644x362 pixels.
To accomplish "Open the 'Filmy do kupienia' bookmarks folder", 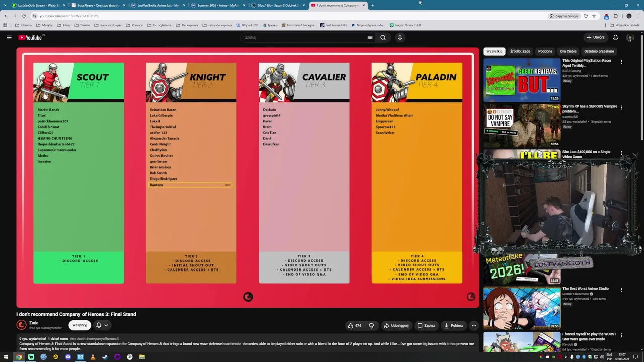I will [217, 25].
